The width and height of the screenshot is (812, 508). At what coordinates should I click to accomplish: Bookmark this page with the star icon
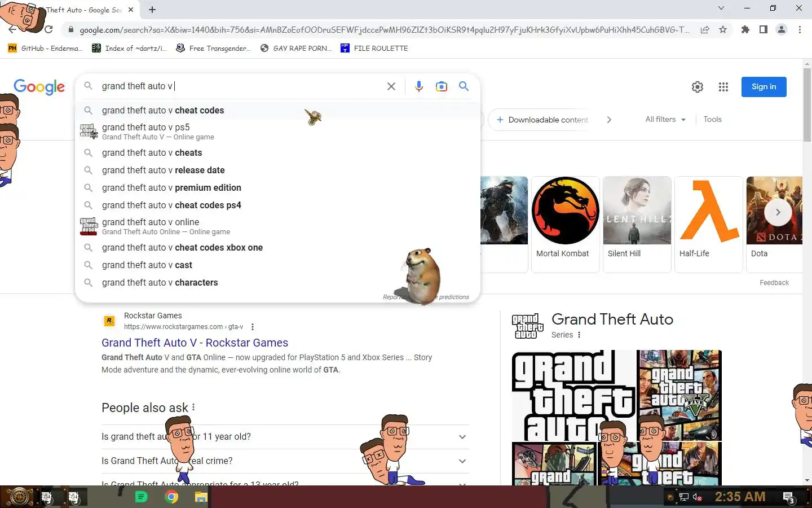[723, 29]
